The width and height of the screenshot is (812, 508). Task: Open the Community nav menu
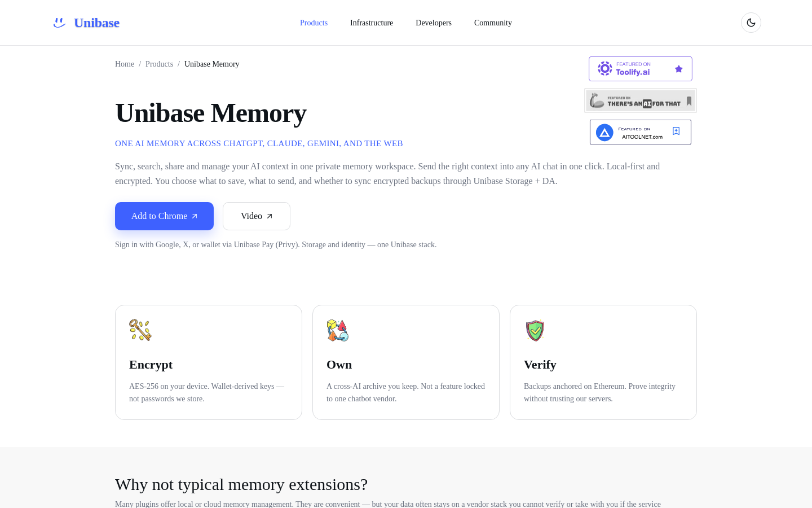pos(493,23)
